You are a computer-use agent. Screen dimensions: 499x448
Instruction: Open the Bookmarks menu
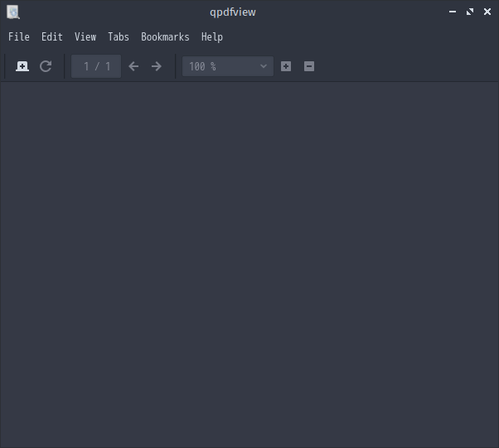(x=165, y=37)
